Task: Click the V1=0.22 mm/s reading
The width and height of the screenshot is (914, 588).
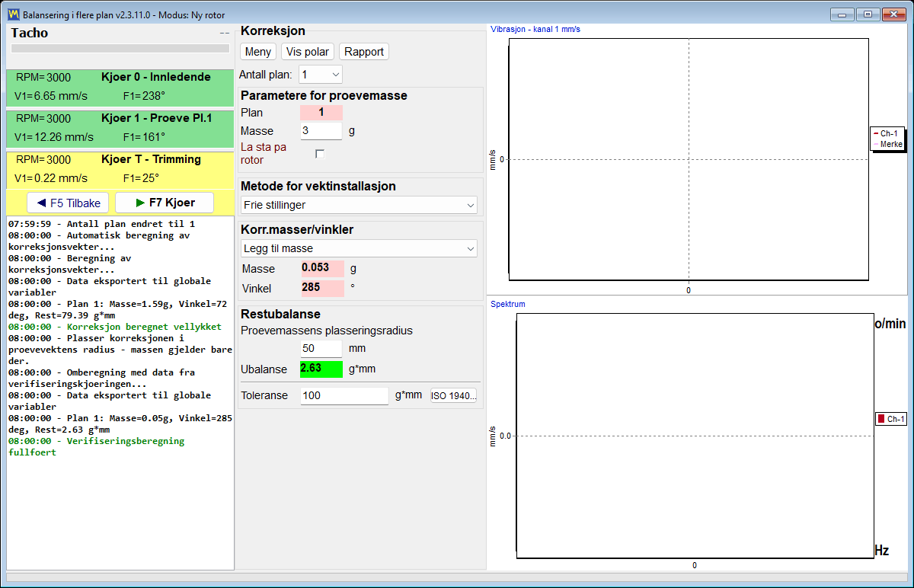Action: (51, 178)
